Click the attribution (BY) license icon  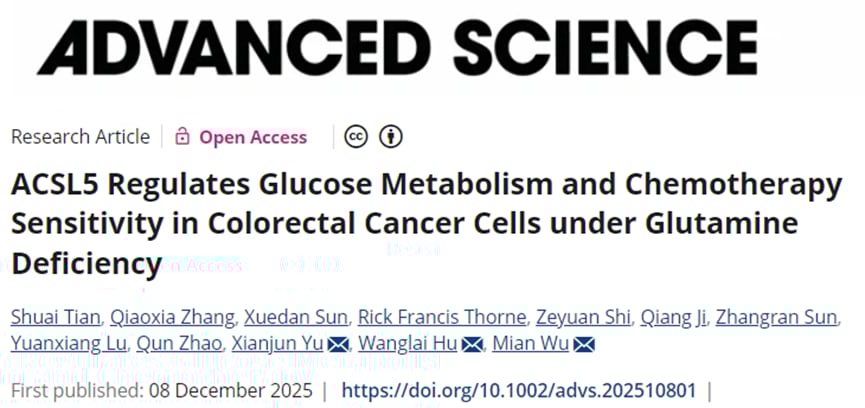(391, 137)
